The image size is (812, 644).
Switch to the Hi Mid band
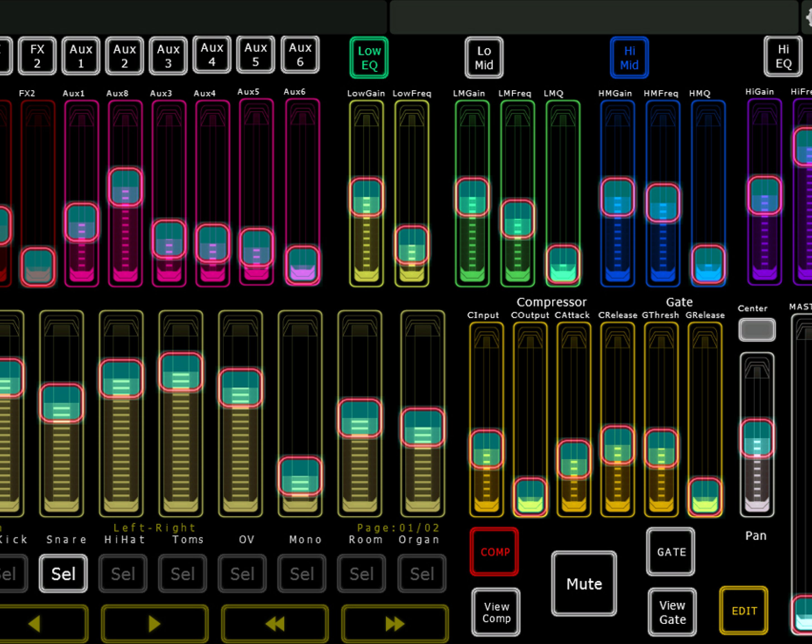[629, 58]
